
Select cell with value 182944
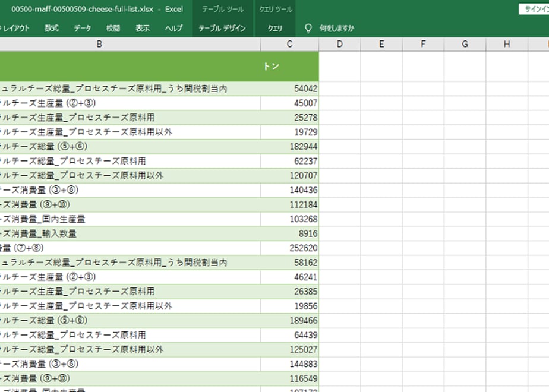click(x=289, y=147)
